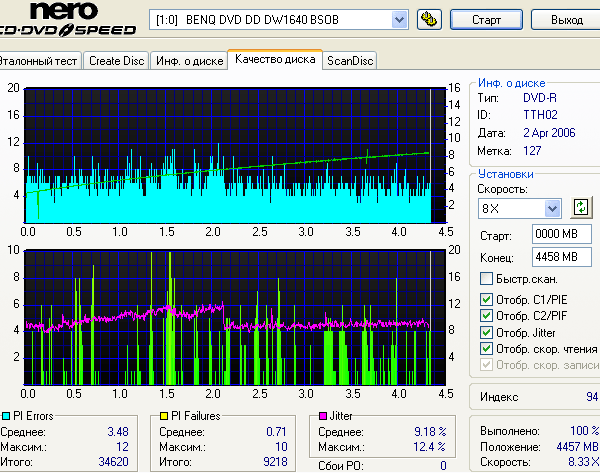Toggle the Быстр.скан. checkbox

click(x=486, y=279)
